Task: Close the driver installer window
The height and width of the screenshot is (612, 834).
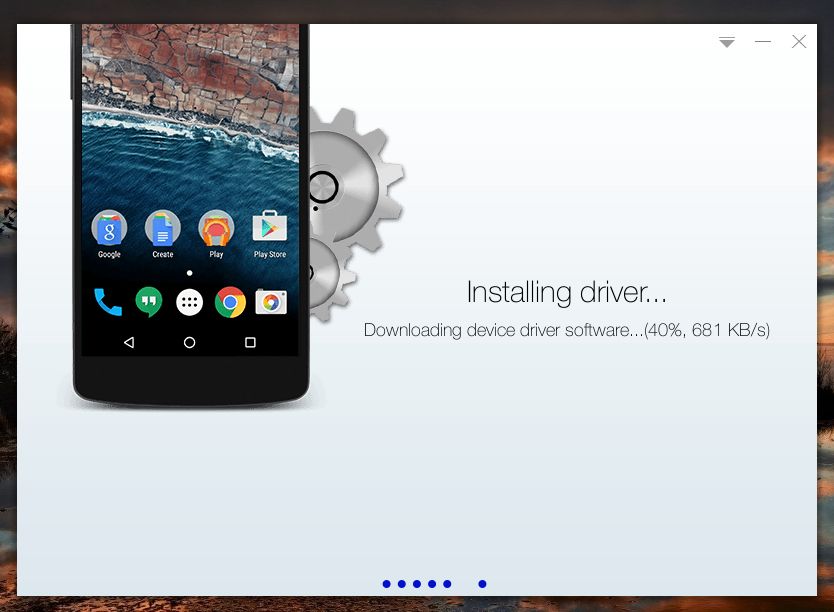Action: pyautogui.click(x=799, y=41)
